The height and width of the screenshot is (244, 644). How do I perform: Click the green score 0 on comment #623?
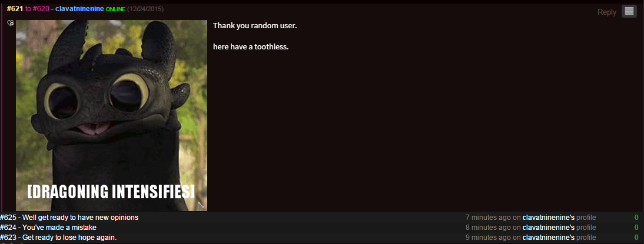pyautogui.click(x=636, y=237)
